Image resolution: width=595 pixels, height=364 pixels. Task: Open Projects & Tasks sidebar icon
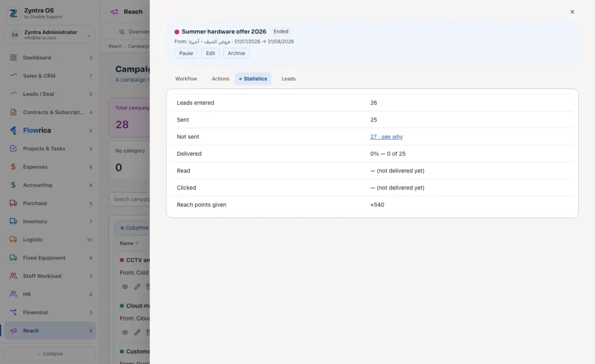click(13, 149)
